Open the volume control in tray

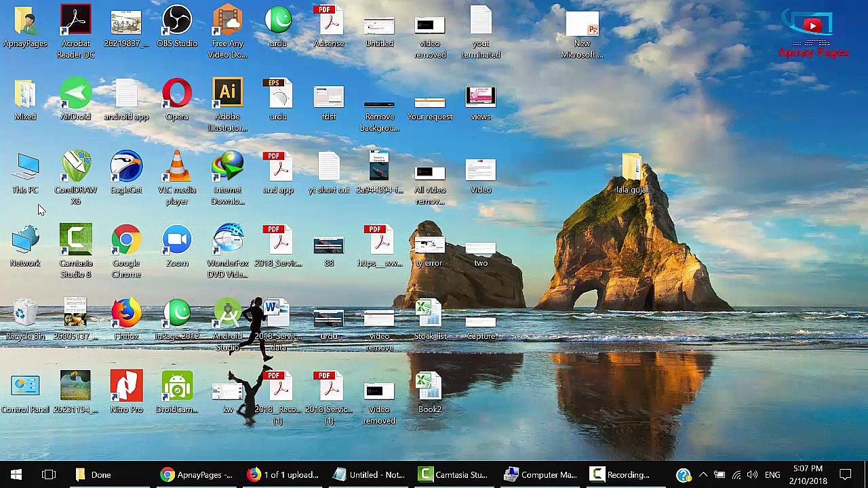[x=752, y=474]
